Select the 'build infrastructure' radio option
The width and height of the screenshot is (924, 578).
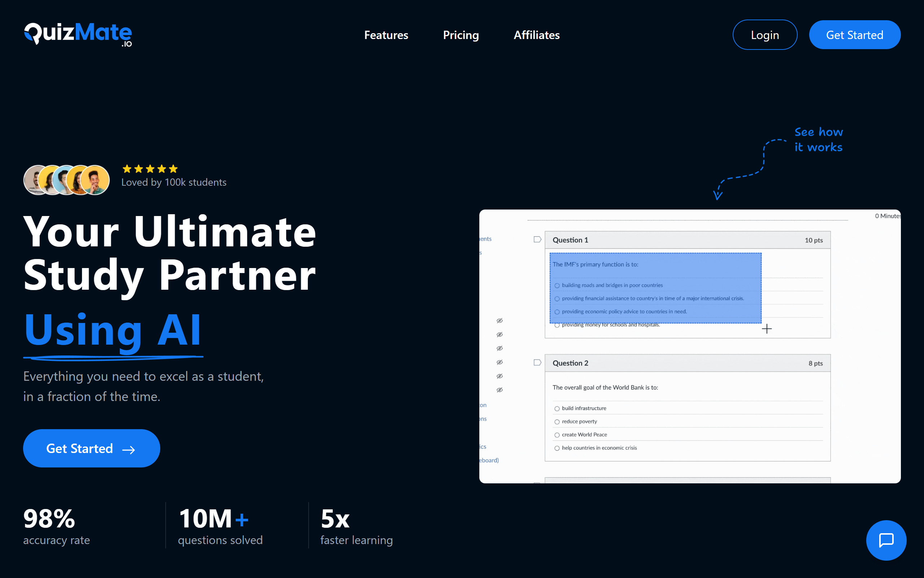pyautogui.click(x=557, y=409)
